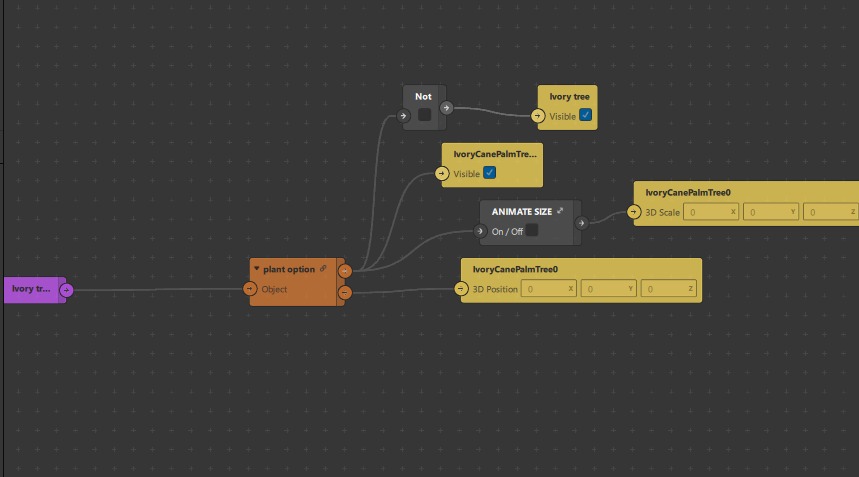Uncheck Visible on the Ivory tree node
859x477 pixels.
[x=586, y=115]
